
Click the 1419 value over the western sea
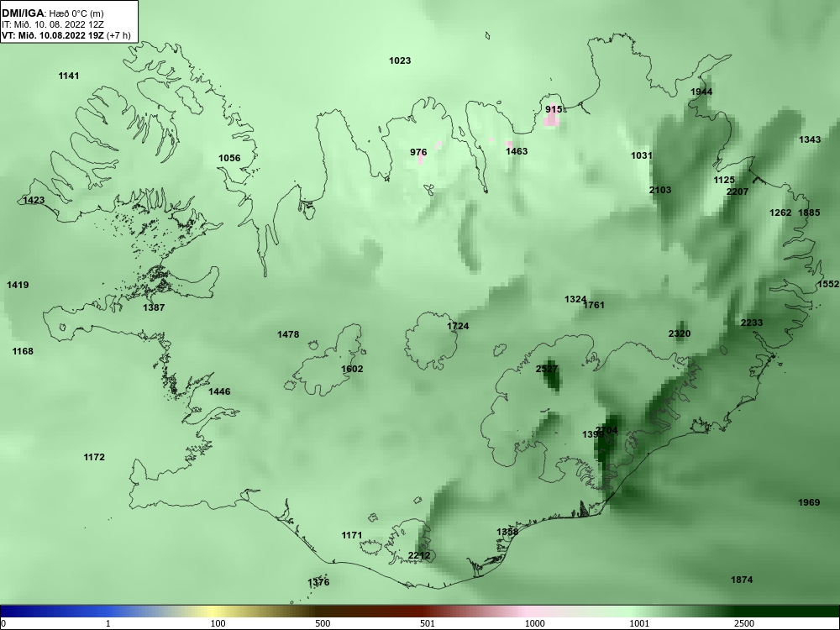tap(18, 285)
